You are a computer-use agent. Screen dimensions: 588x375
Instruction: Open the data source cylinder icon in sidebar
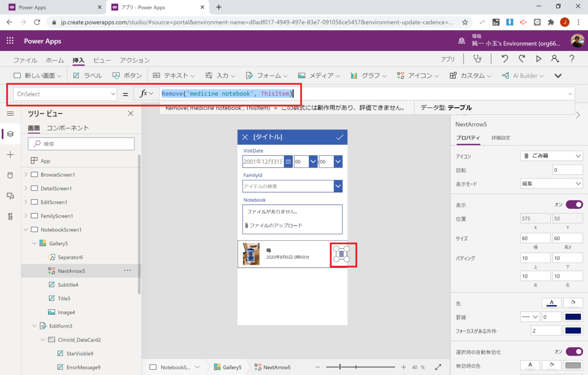pyautogui.click(x=10, y=175)
